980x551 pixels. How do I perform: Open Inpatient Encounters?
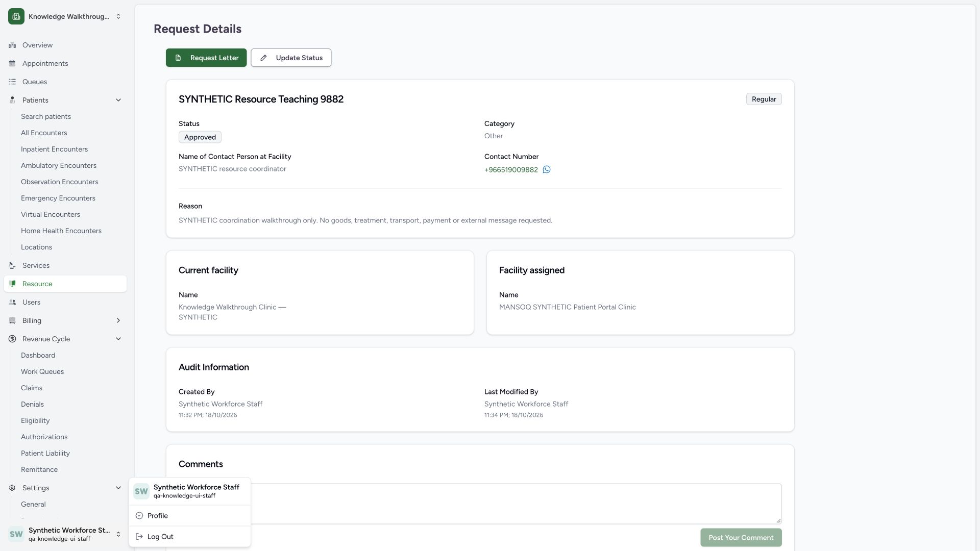click(54, 149)
